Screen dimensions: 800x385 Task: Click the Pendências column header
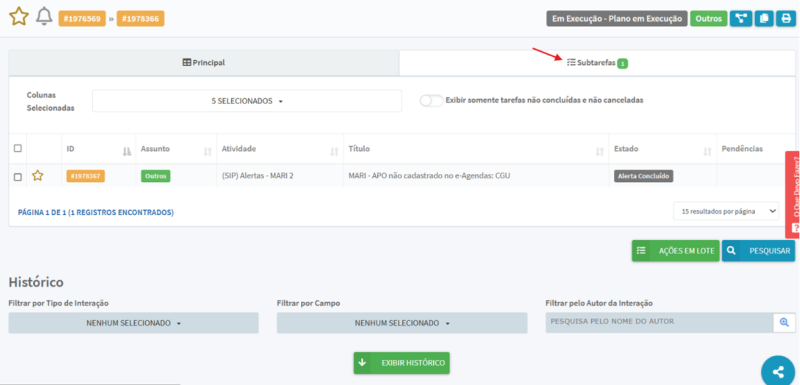742,149
